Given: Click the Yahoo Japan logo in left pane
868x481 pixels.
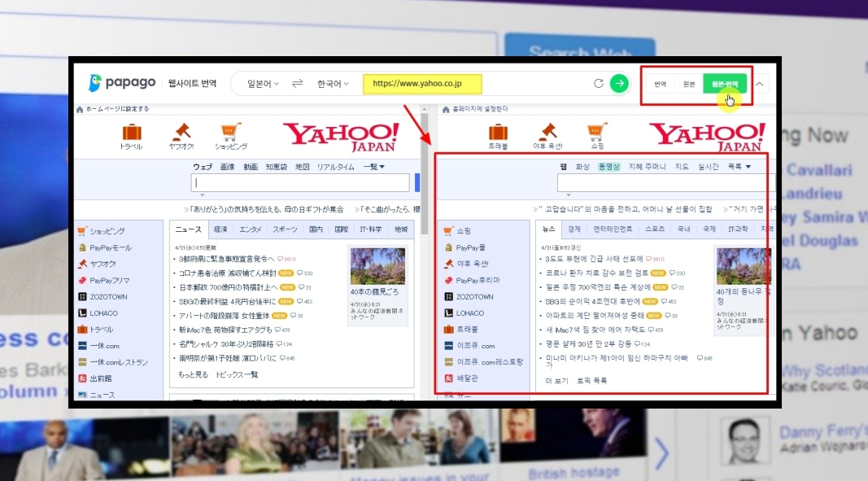Looking at the screenshot, I should point(341,136).
